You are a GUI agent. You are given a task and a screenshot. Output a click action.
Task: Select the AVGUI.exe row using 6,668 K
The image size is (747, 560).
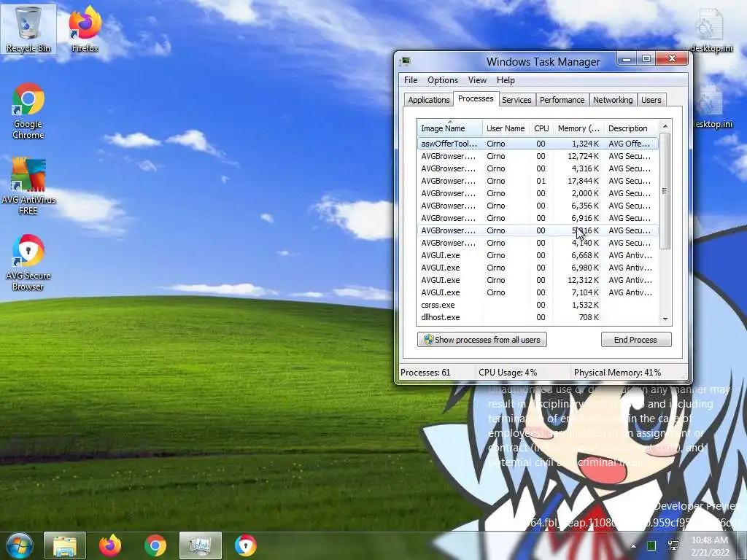(538, 254)
